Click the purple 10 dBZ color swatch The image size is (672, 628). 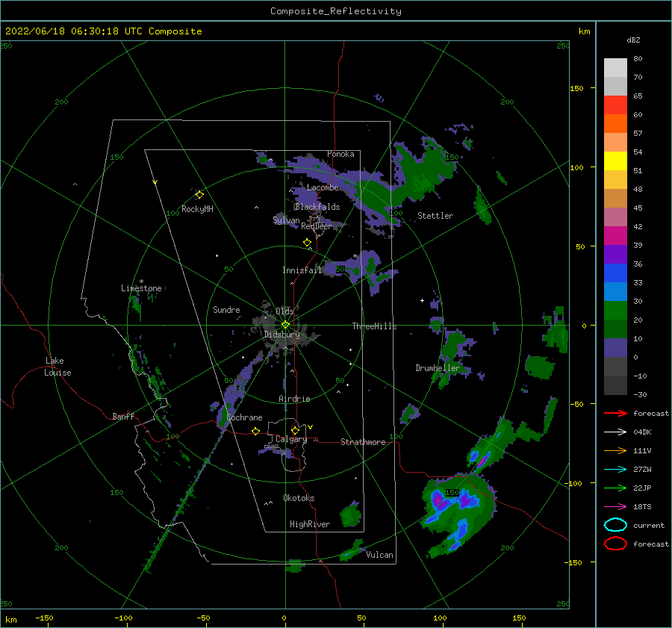615,347
